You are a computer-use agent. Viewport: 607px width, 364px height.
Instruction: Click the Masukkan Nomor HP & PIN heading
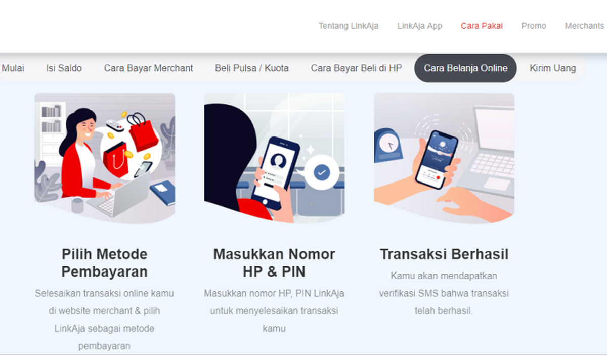point(274,262)
